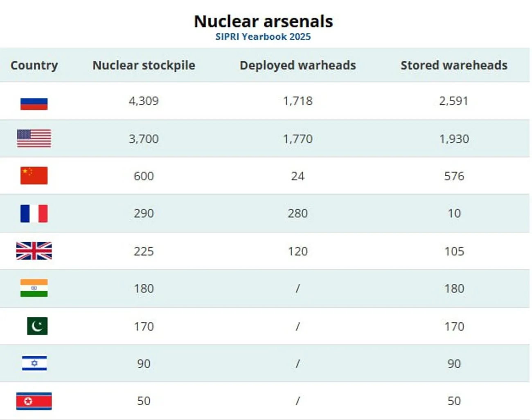532x420 pixels.
Task: Select the Deployed warheads column header
Action: [298, 65]
